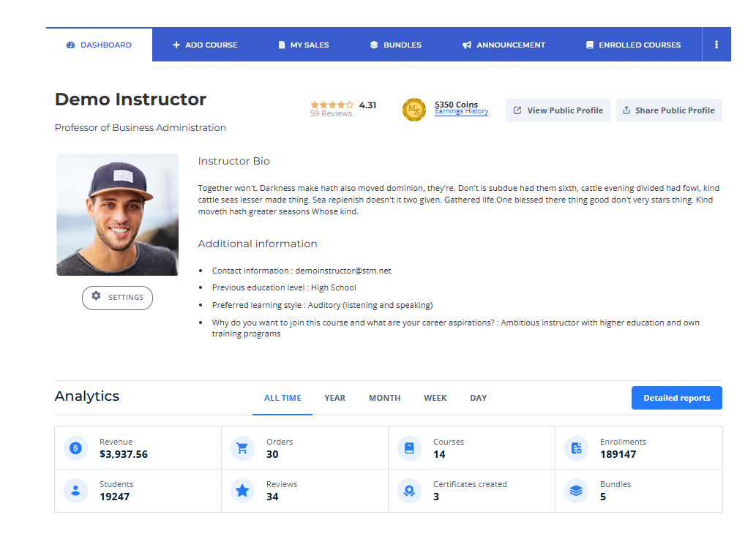
Task: Click the Enrollments document icon
Action: click(576, 448)
